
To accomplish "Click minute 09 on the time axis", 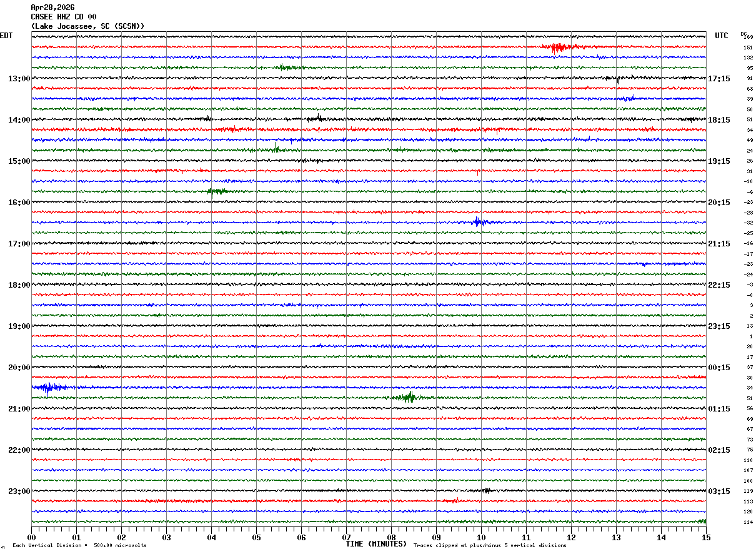I will pyautogui.click(x=436, y=537).
